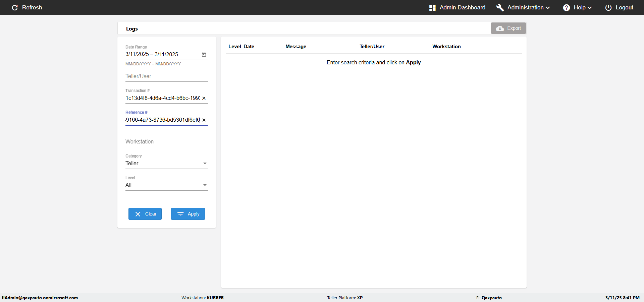Image resolution: width=644 pixels, height=302 pixels.
Task: Click into the Transaction # field
Action: click(x=163, y=98)
